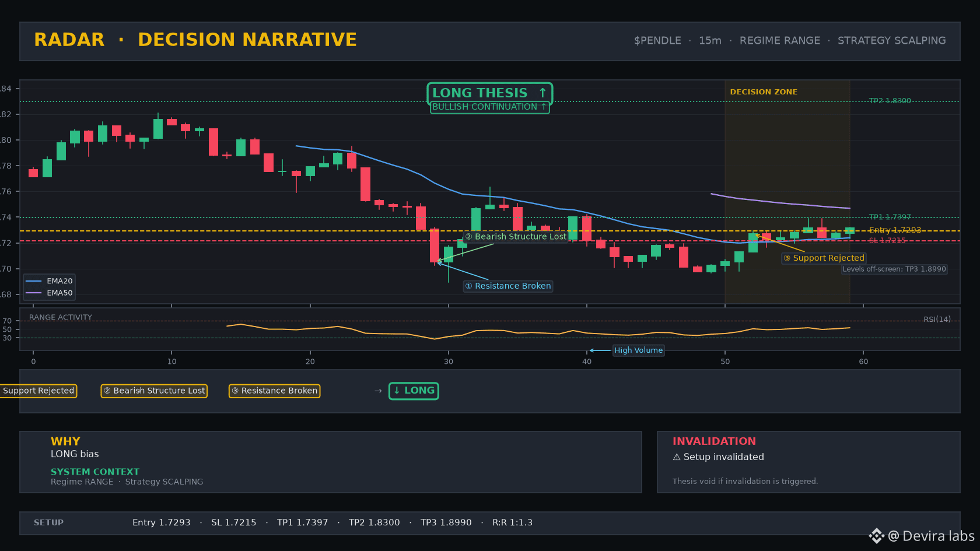Click the $PENDLE ticker in header
Screen dimensions: 980x551
(x=657, y=41)
